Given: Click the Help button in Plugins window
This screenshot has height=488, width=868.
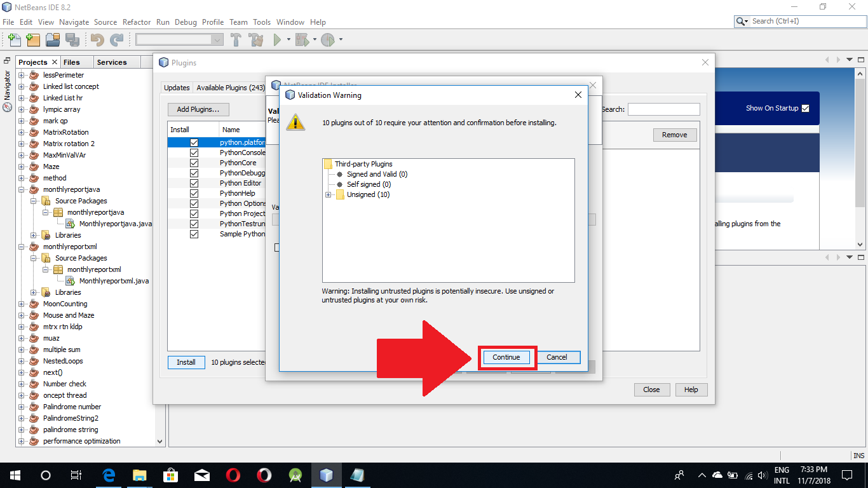Looking at the screenshot, I should [691, 390].
